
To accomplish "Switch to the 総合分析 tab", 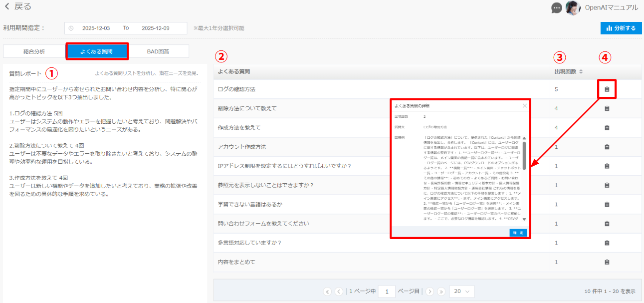I will tap(34, 51).
